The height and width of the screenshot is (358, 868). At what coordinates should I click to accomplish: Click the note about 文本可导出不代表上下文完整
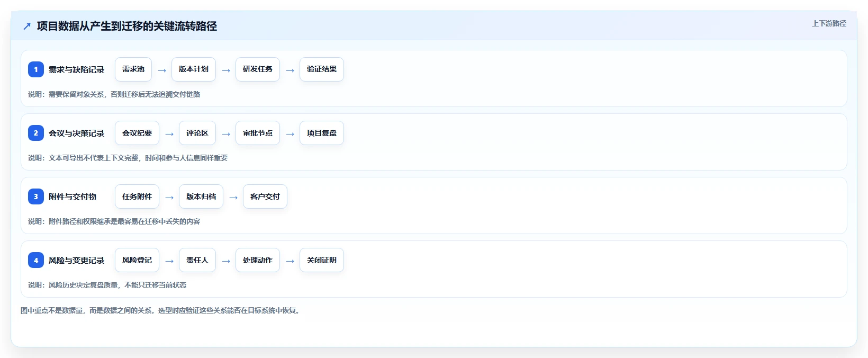coord(128,158)
